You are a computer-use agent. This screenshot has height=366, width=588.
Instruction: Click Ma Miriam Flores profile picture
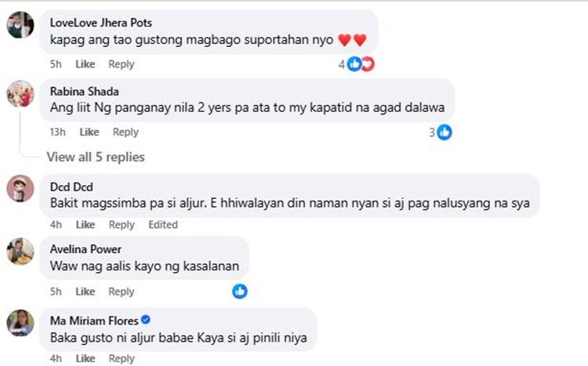20,323
